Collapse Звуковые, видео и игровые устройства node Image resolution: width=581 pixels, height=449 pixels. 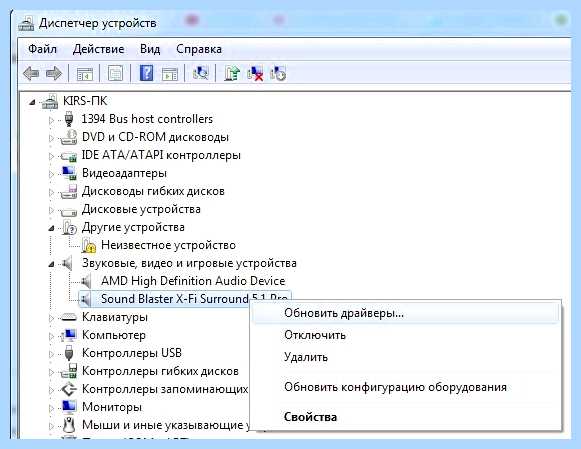[52, 264]
